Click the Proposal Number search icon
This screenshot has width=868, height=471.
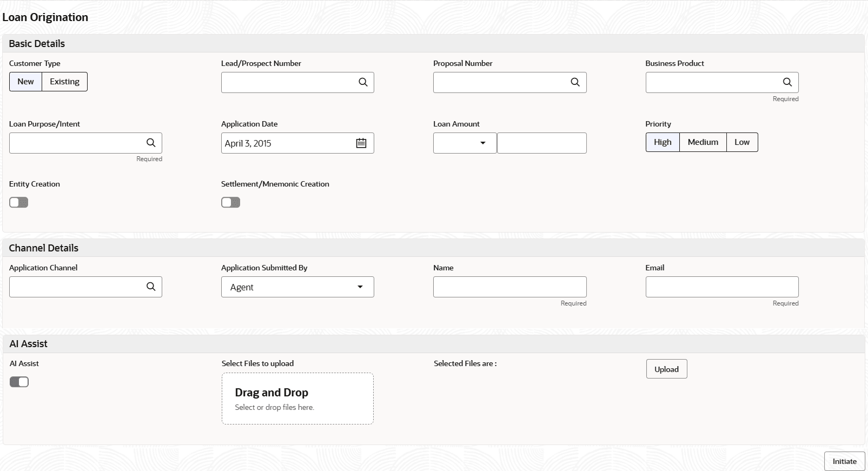coord(575,82)
